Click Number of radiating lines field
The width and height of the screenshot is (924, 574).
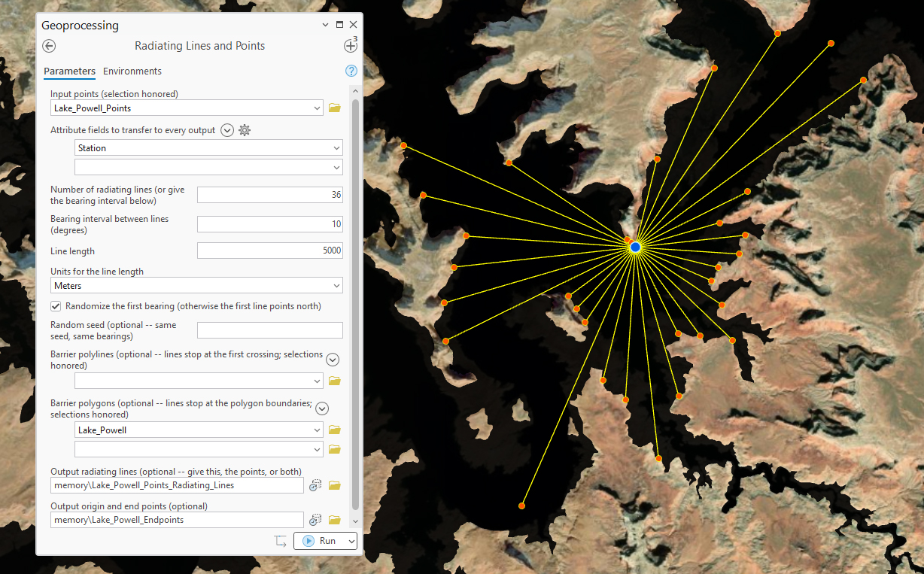(270, 195)
